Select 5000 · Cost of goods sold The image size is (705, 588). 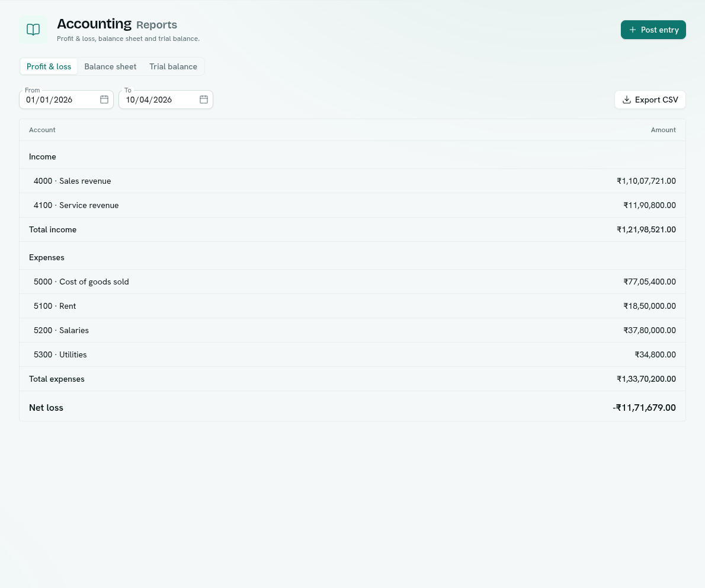pyautogui.click(x=352, y=282)
